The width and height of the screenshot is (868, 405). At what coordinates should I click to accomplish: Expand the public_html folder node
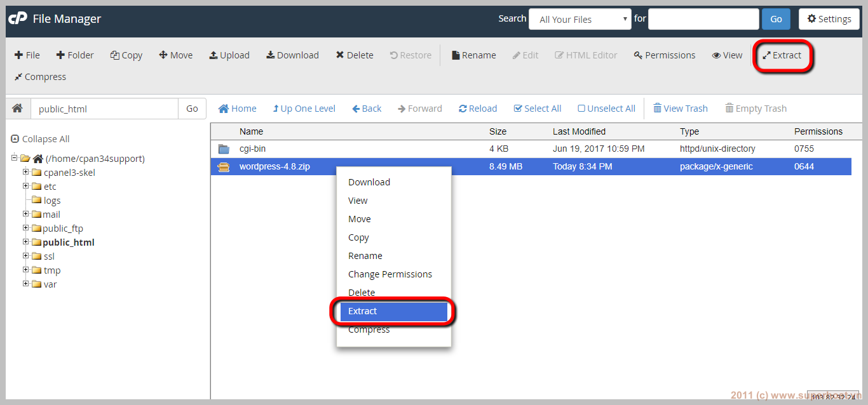pos(26,241)
